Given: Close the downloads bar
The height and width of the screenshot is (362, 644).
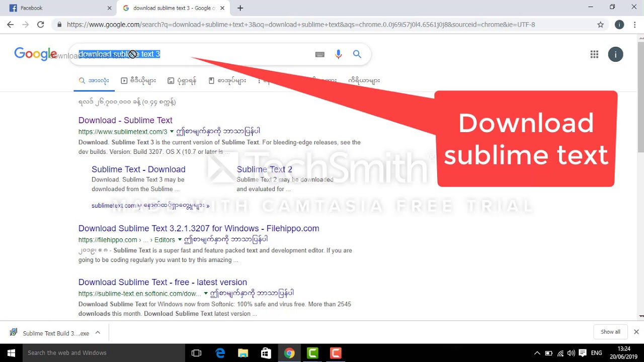Looking at the screenshot, I should coord(636,332).
